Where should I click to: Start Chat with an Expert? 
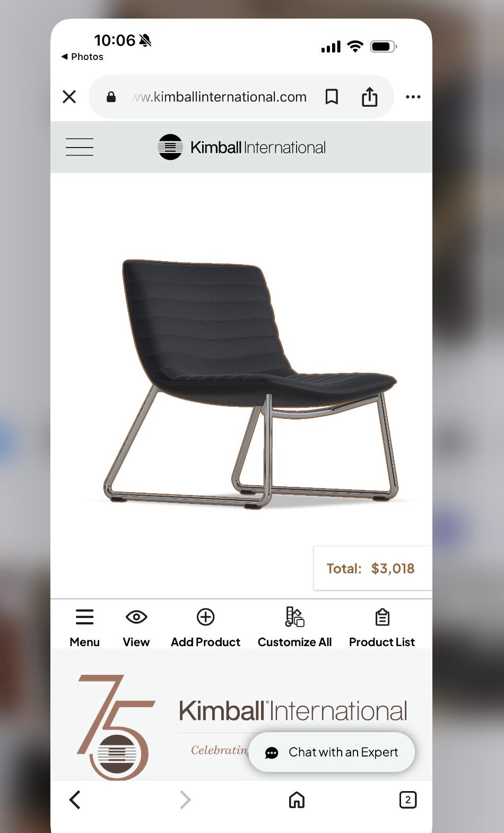(332, 752)
